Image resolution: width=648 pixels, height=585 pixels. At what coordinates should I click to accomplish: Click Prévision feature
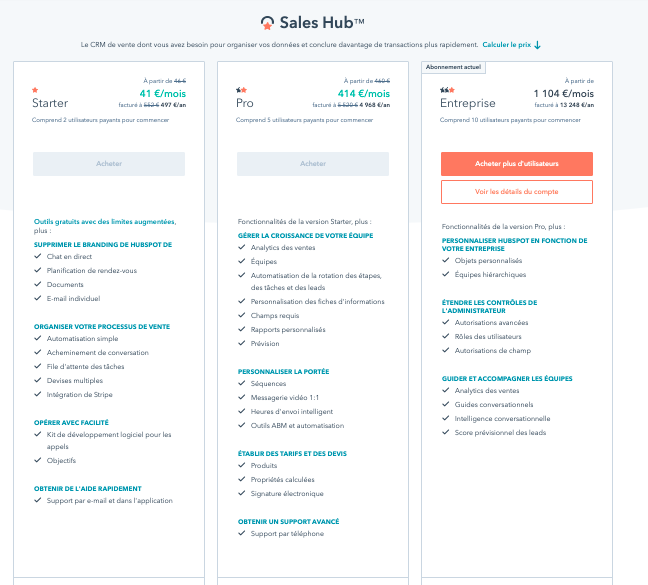pyautogui.click(x=265, y=344)
